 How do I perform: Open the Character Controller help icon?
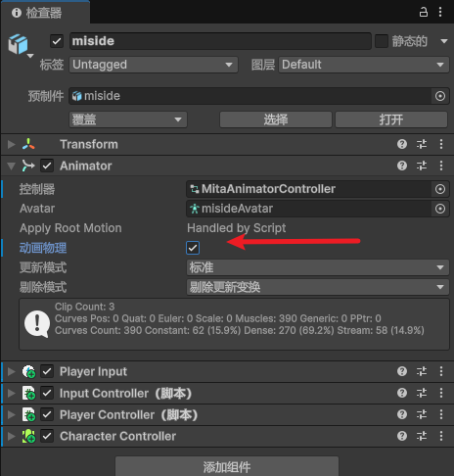402,436
